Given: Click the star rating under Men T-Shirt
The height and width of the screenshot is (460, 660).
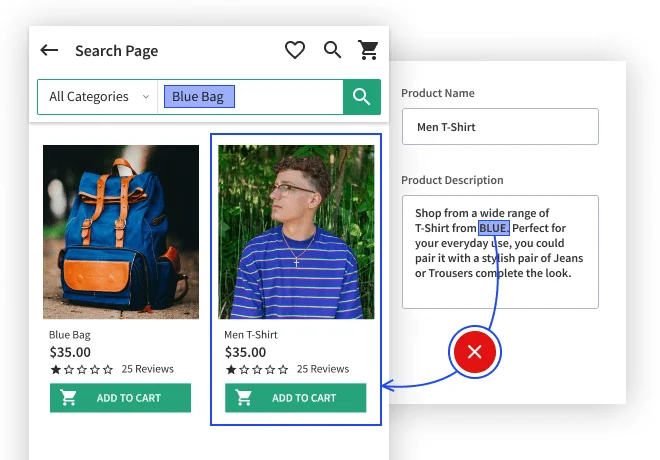Looking at the screenshot, I should [257, 369].
